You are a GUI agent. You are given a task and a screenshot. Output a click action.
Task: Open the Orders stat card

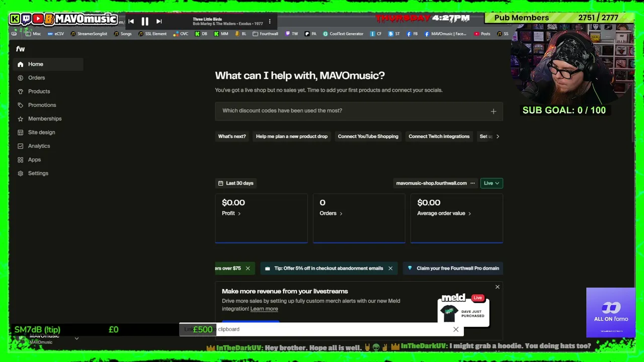tap(359, 218)
